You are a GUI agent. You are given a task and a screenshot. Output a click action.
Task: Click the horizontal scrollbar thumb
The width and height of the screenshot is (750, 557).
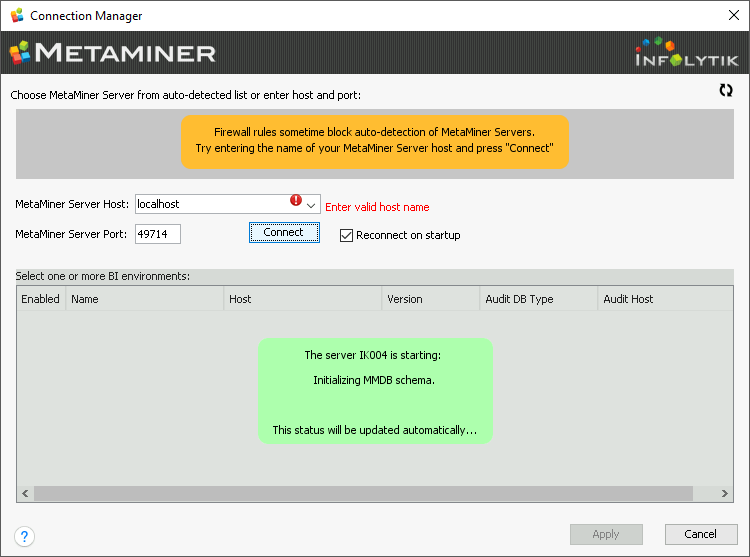[364, 493]
